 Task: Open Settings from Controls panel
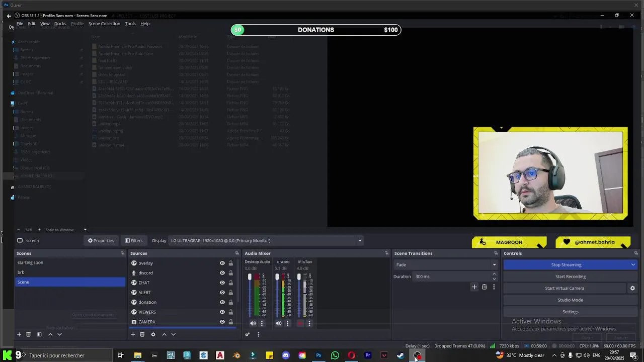point(571,312)
